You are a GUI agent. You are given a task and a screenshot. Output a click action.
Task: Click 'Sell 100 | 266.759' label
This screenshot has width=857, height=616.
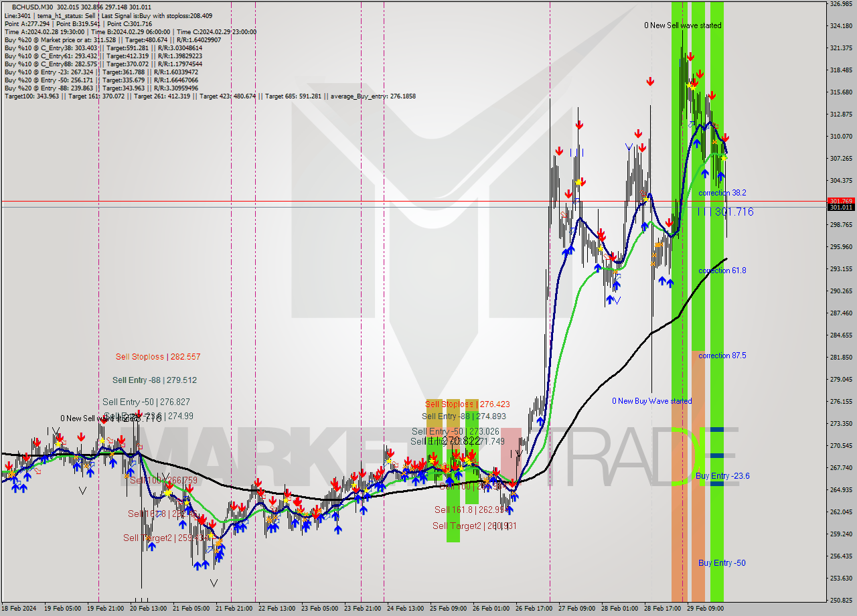(x=163, y=481)
